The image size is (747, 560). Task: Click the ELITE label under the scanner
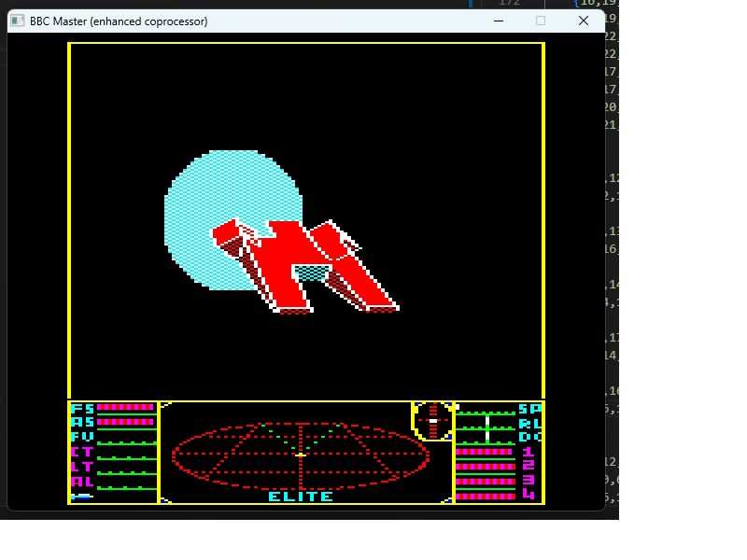(x=301, y=497)
